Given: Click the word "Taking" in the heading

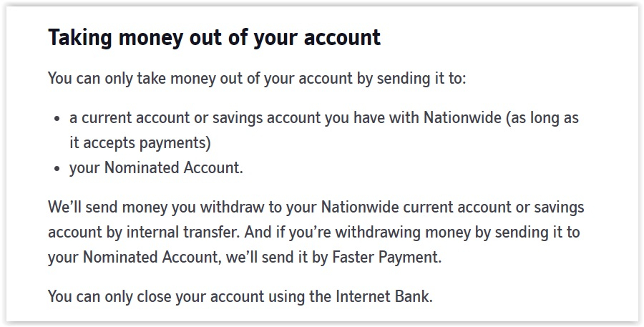Looking at the screenshot, I should [x=80, y=39].
